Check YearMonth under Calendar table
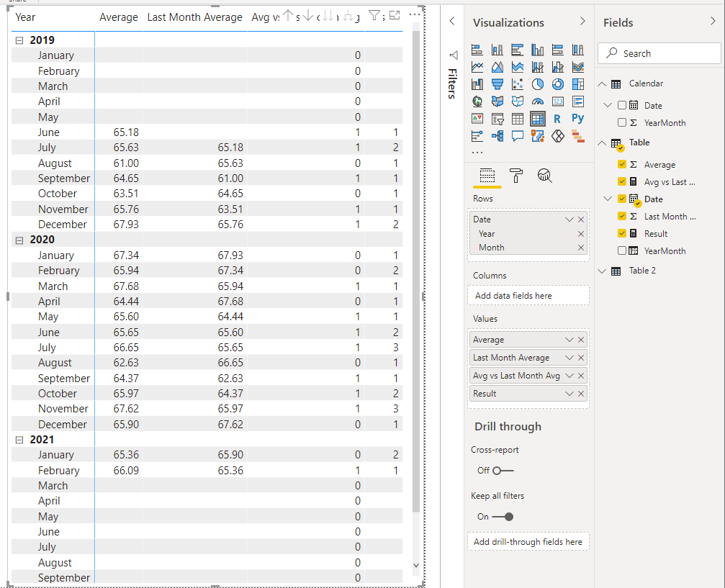The height and width of the screenshot is (588, 725). click(x=622, y=122)
